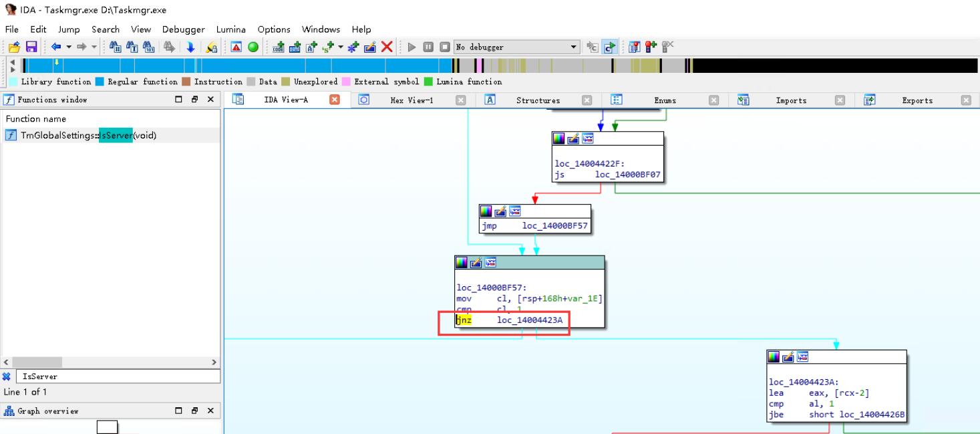
Task: Stop the debugger process
Action: coord(444,47)
